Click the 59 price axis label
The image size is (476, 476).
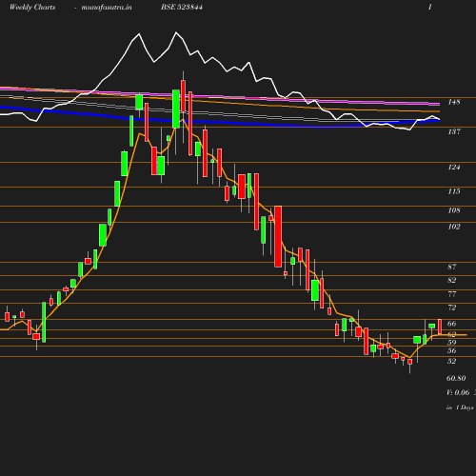click(452, 343)
